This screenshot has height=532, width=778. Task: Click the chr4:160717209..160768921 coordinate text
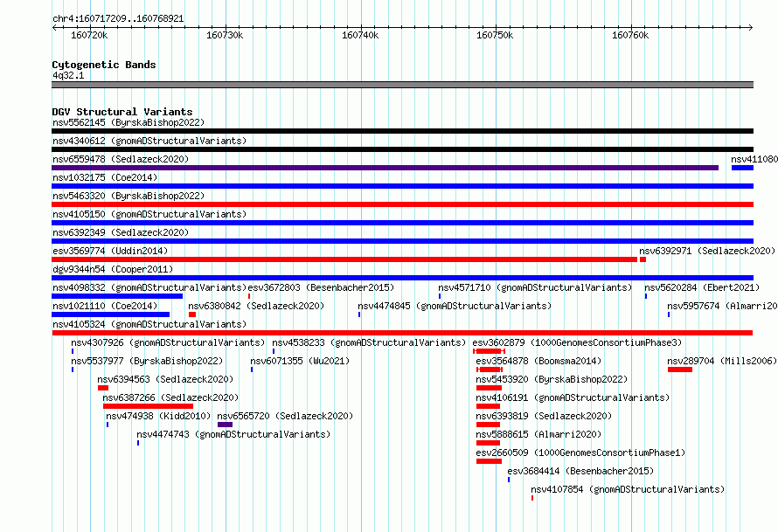tap(118, 18)
